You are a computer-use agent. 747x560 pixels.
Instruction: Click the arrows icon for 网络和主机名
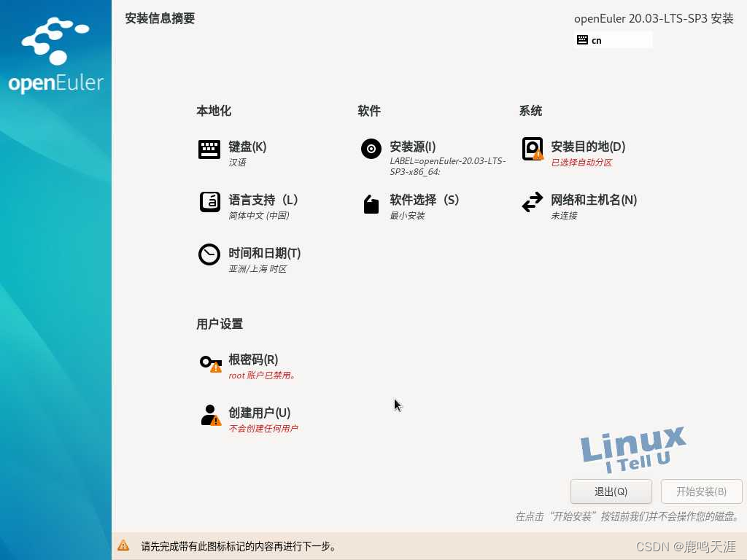532,202
